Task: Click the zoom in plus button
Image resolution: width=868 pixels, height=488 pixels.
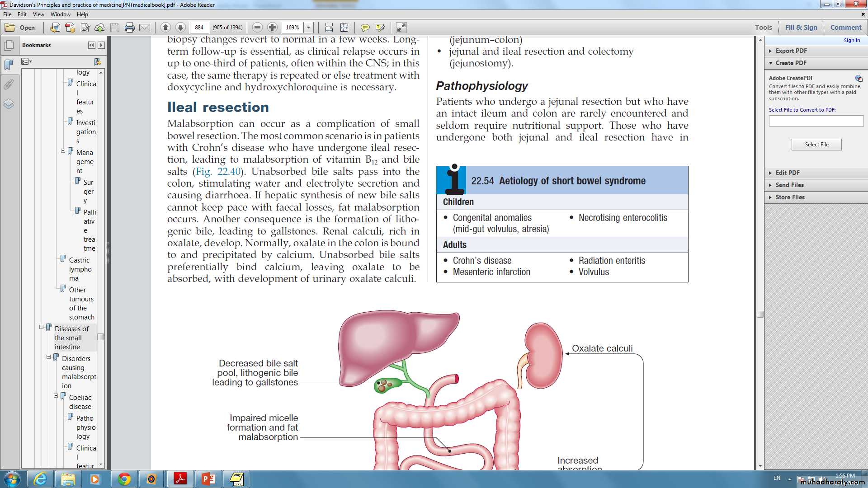Action: 272,28
